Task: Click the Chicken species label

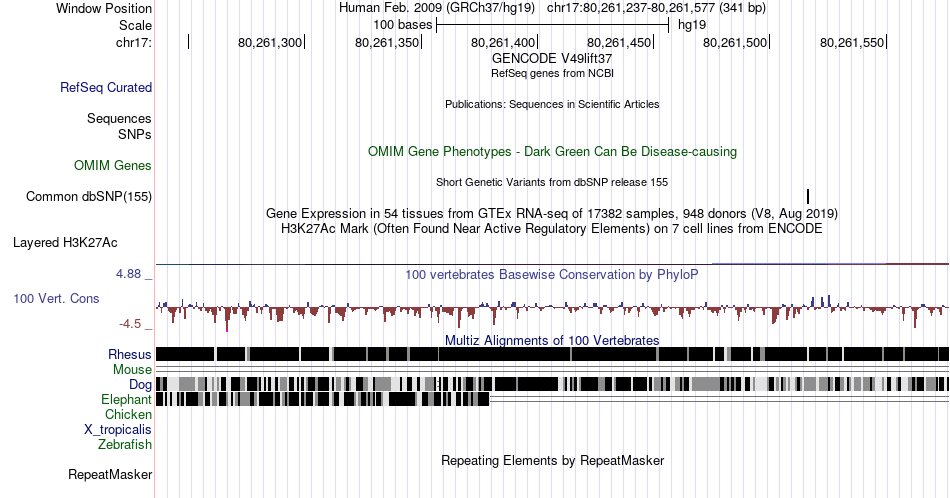Action: point(128,414)
